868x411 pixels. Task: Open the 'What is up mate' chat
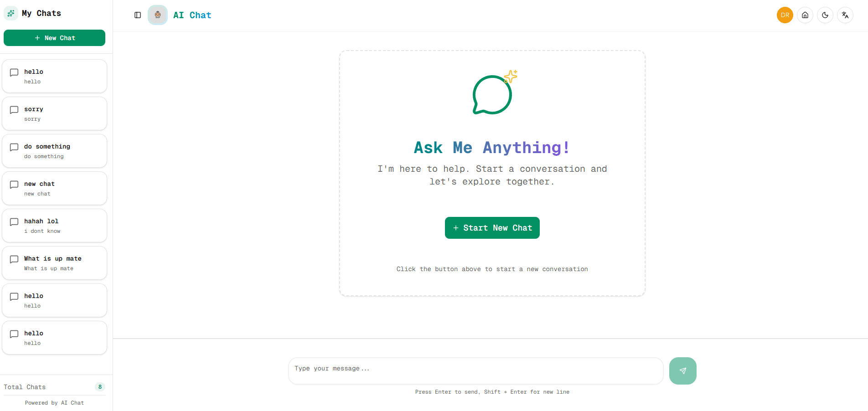(x=54, y=263)
